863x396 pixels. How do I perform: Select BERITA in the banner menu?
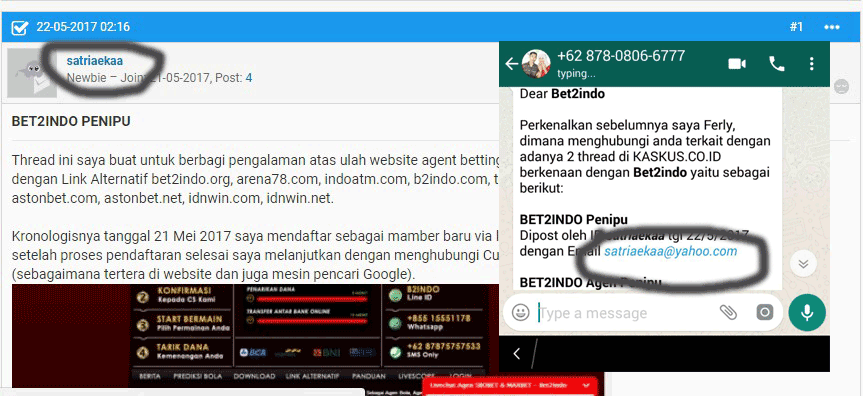click(149, 376)
